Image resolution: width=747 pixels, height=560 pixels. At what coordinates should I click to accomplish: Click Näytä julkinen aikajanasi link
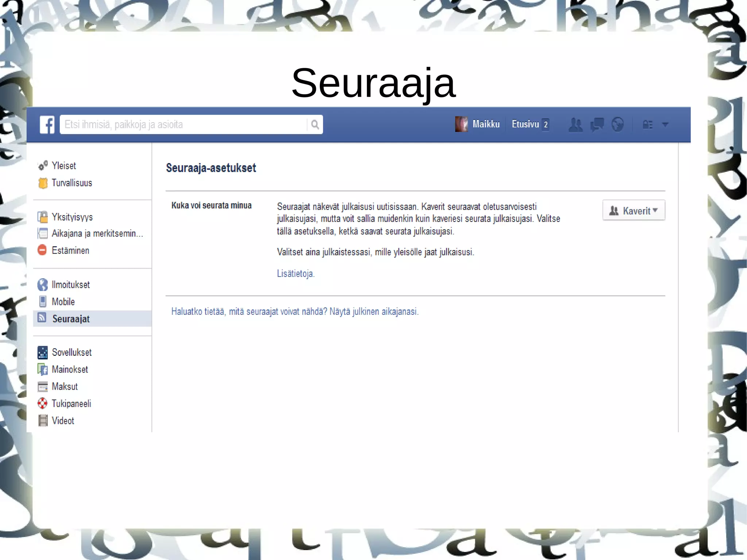click(x=374, y=312)
